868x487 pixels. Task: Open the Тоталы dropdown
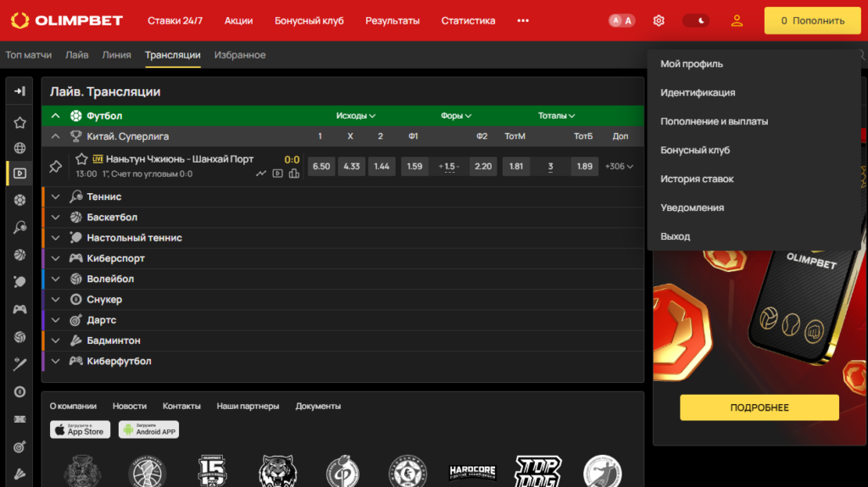coord(556,116)
